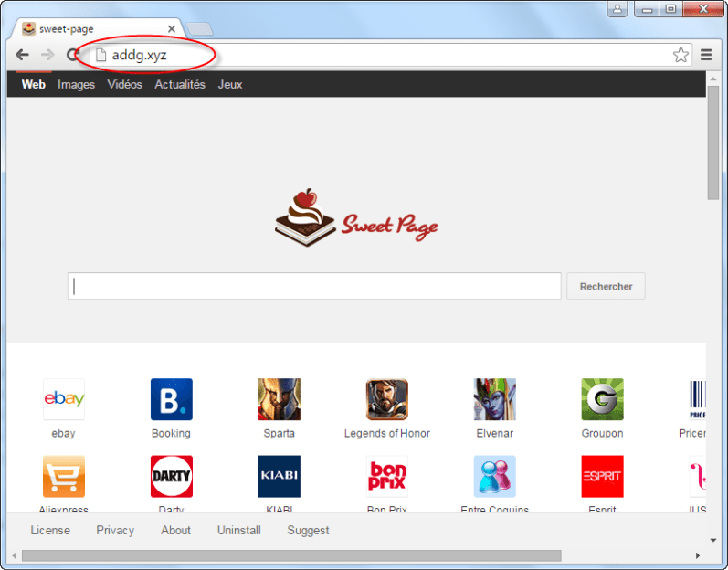Open the Elvenar game icon
Image resolution: width=728 pixels, height=570 pixels.
coord(494,399)
